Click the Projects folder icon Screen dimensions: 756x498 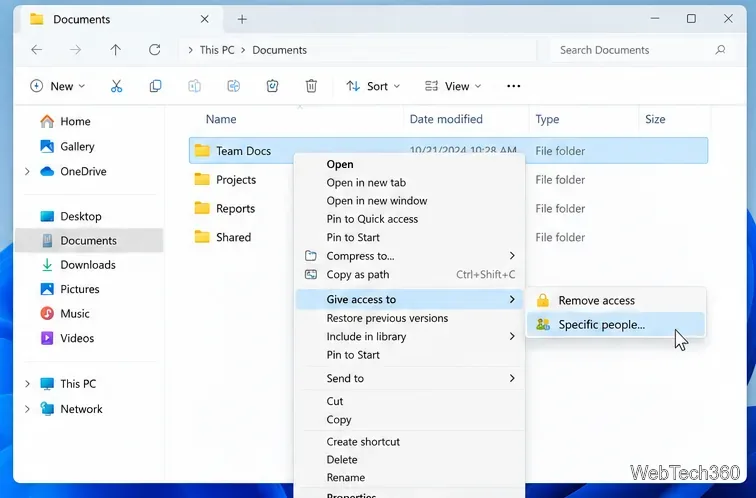(x=202, y=180)
